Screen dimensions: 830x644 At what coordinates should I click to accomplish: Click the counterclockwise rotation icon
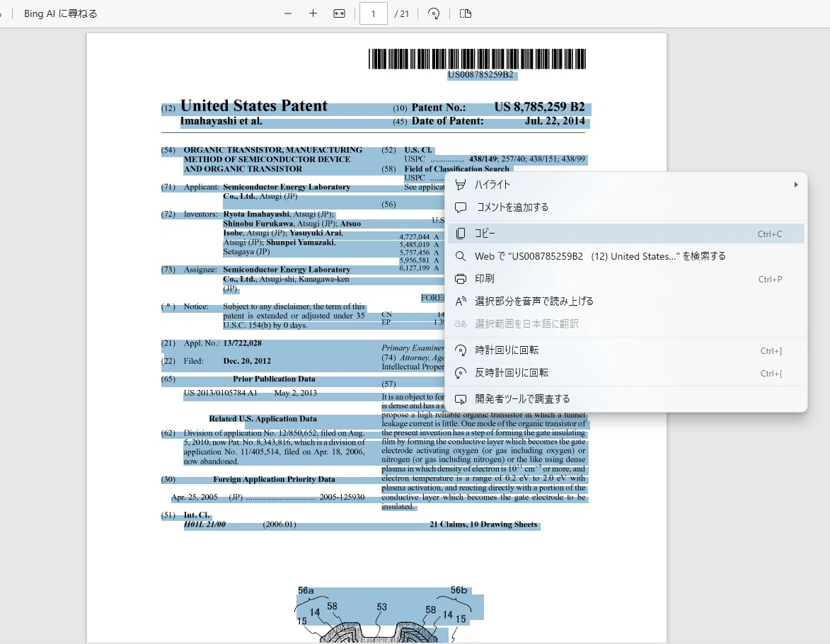[x=461, y=373]
